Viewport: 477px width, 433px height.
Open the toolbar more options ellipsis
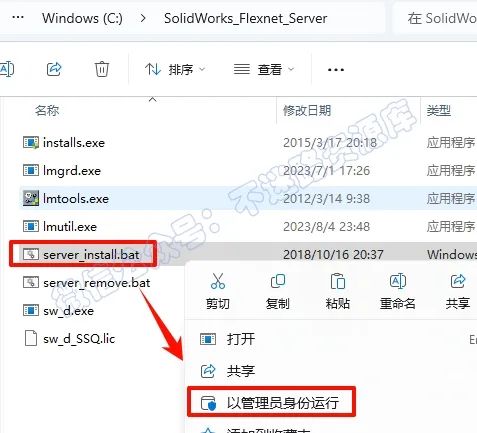336,70
